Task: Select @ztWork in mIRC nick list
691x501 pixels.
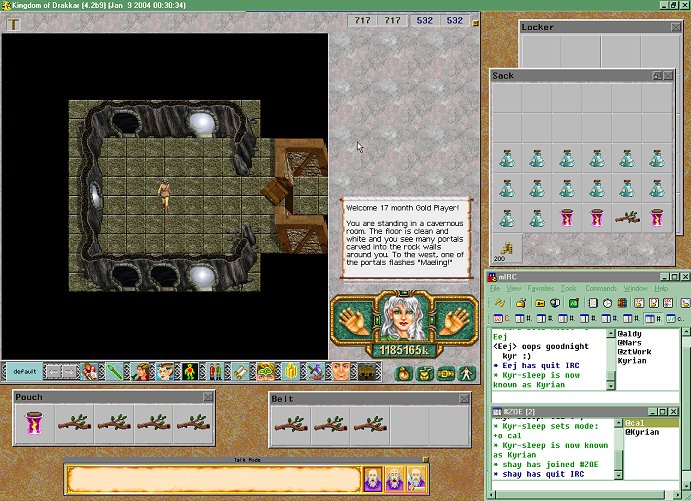Action: click(634, 352)
